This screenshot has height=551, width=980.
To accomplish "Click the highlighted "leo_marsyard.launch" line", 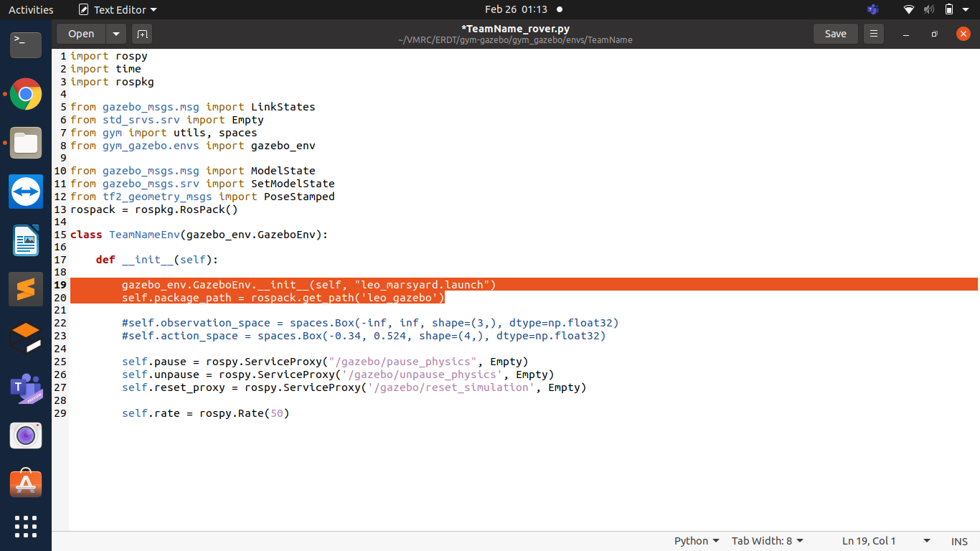I will [309, 285].
